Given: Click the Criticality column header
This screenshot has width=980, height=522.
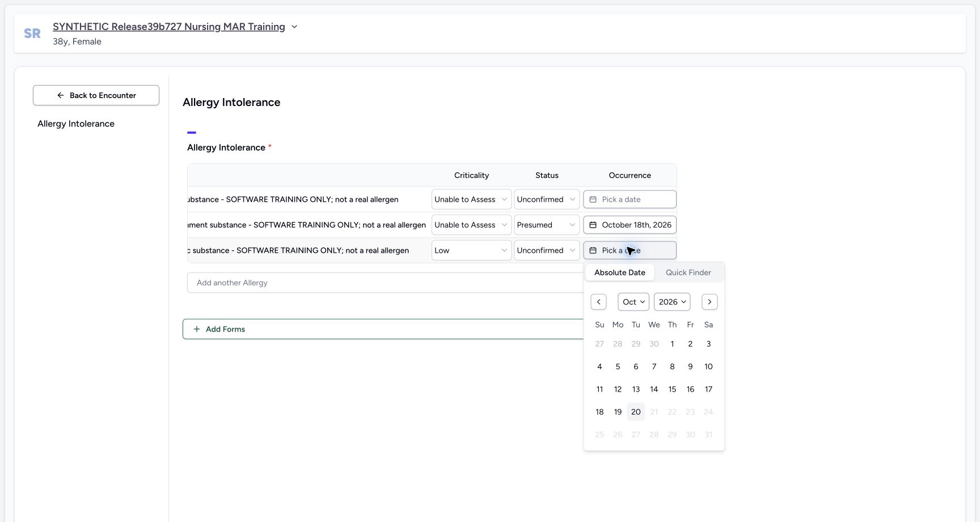Looking at the screenshot, I should (471, 176).
